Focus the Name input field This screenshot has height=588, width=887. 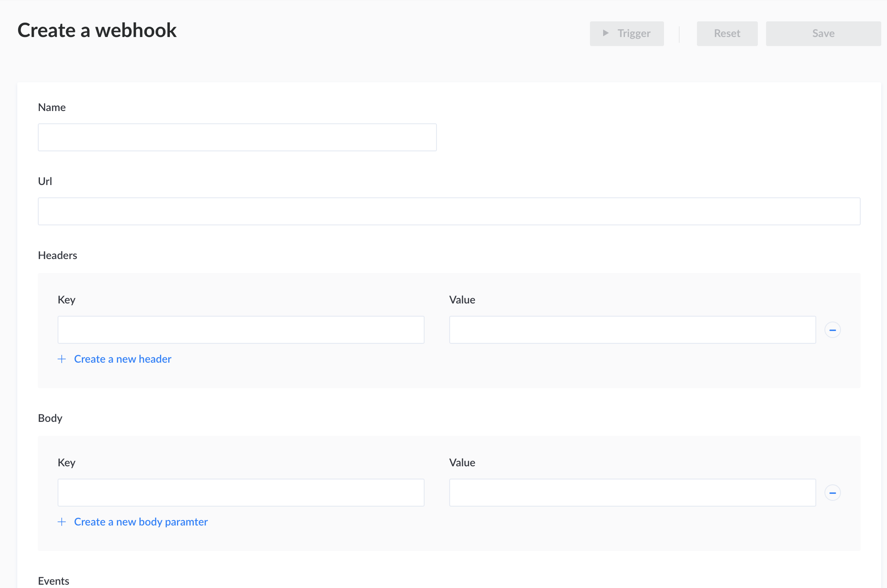(237, 138)
